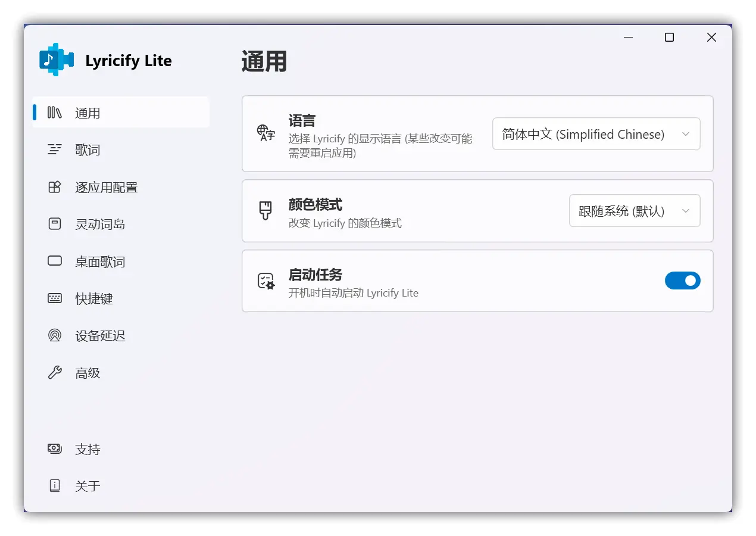The height and width of the screenshot is (536, 756).
Task: Go to the 逐应用配置 page
Action: 121,187
